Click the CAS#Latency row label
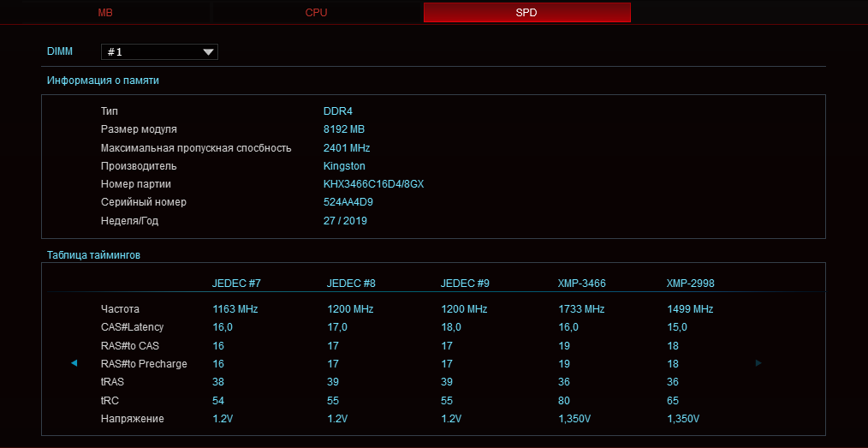 pyautogui.click(x=133, y=327)
